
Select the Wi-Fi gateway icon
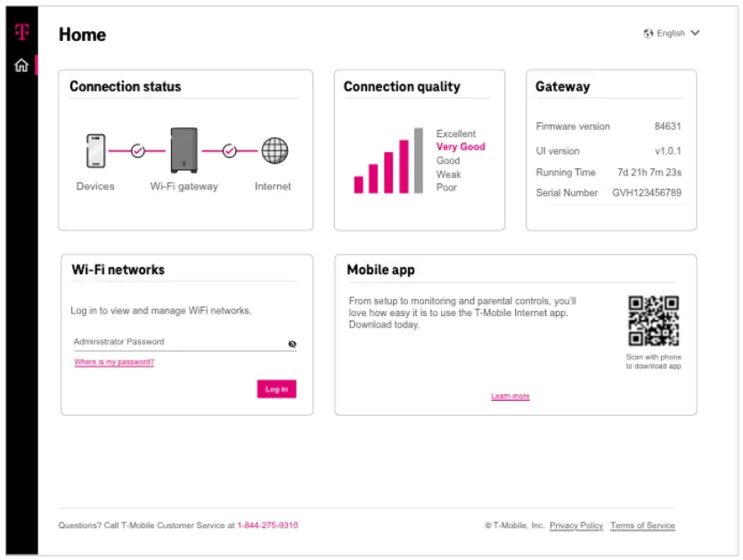point(183,150)
